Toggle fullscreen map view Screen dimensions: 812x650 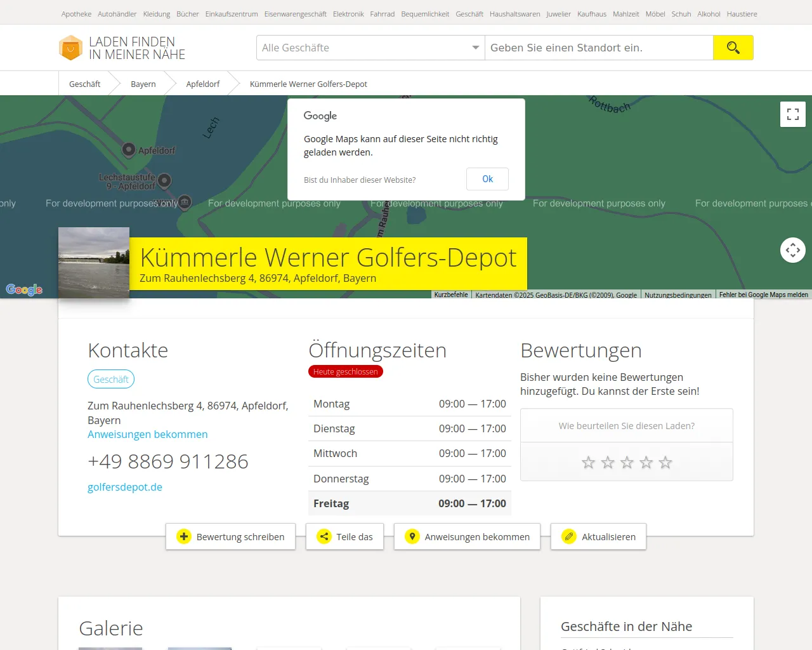point(792,114)
